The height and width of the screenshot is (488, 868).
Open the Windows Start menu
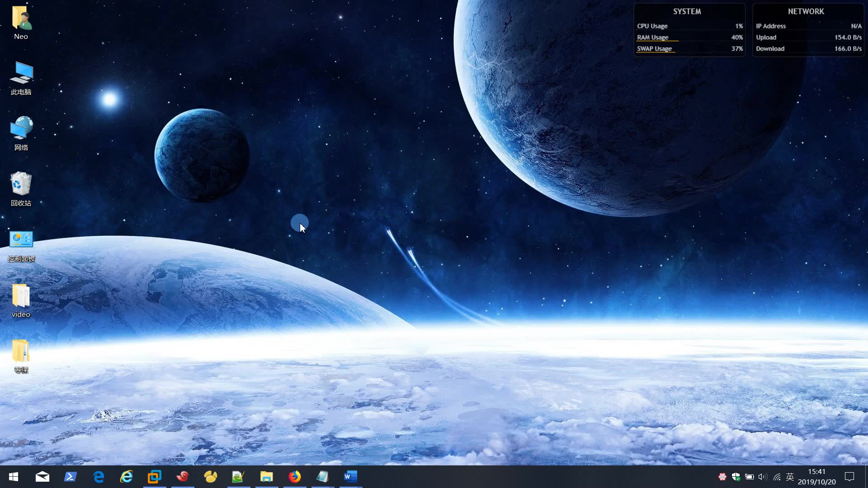(14, 477)
